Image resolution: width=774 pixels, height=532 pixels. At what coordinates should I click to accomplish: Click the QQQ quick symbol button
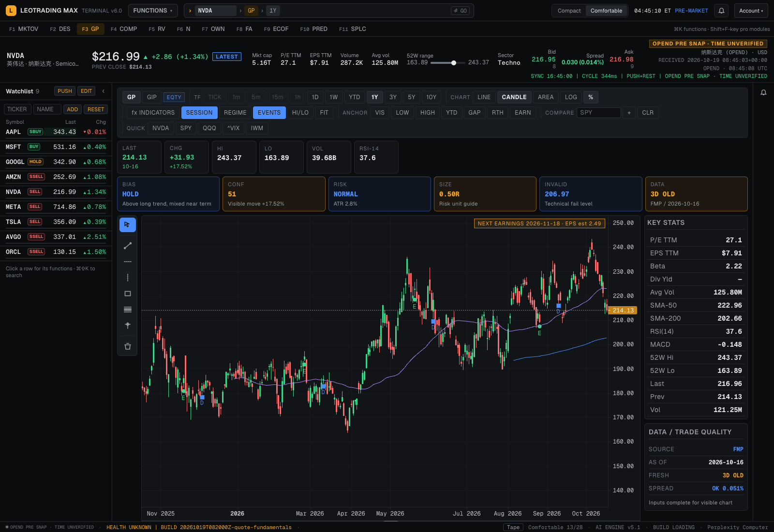(x=209, y=128)
